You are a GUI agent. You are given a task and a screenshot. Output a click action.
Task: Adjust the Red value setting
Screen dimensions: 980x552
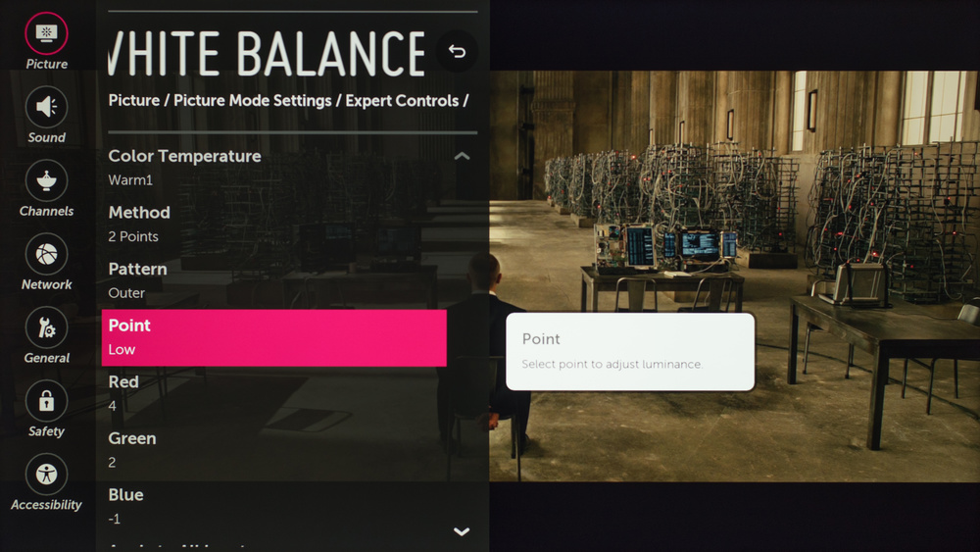pyautogui.click(x=274, y=393)
